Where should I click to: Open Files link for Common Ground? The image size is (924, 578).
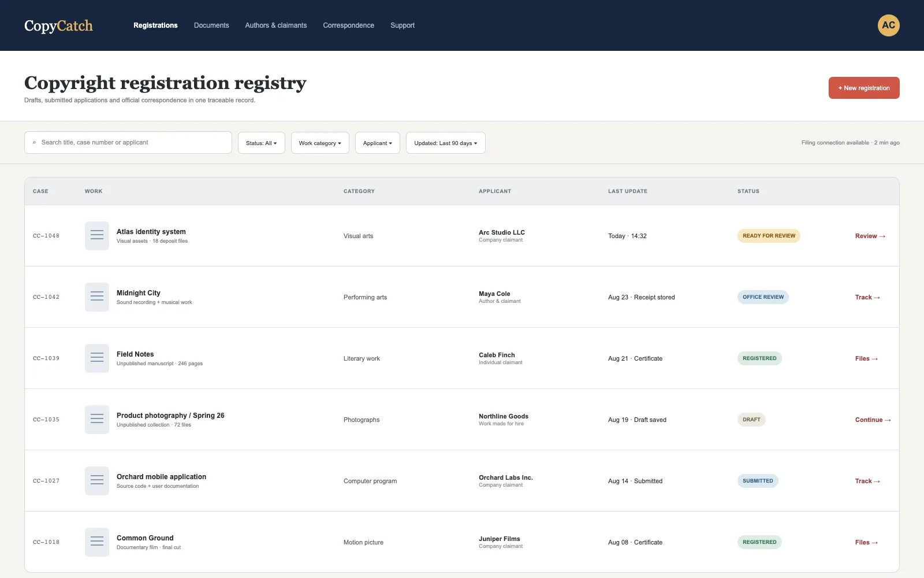click(x=866, y=542)
